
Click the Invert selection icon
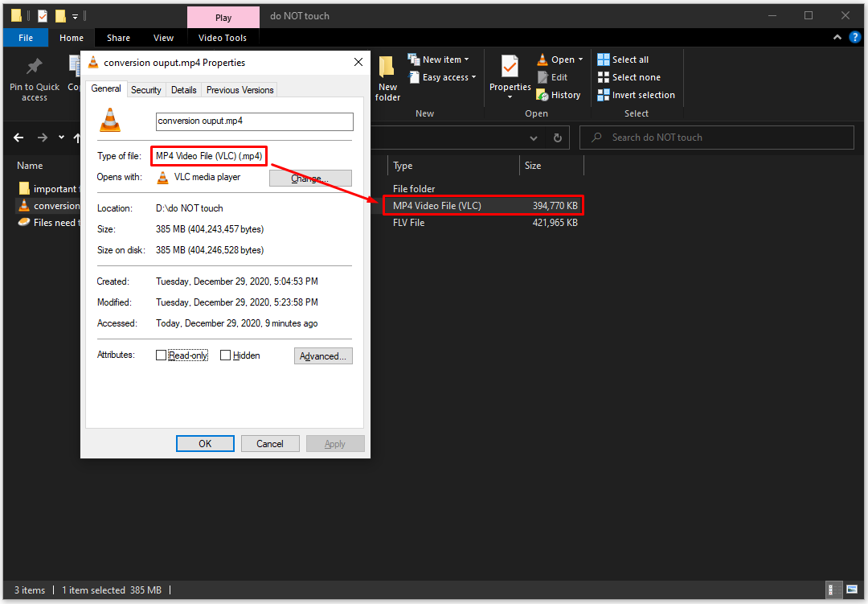pos(604,95)
